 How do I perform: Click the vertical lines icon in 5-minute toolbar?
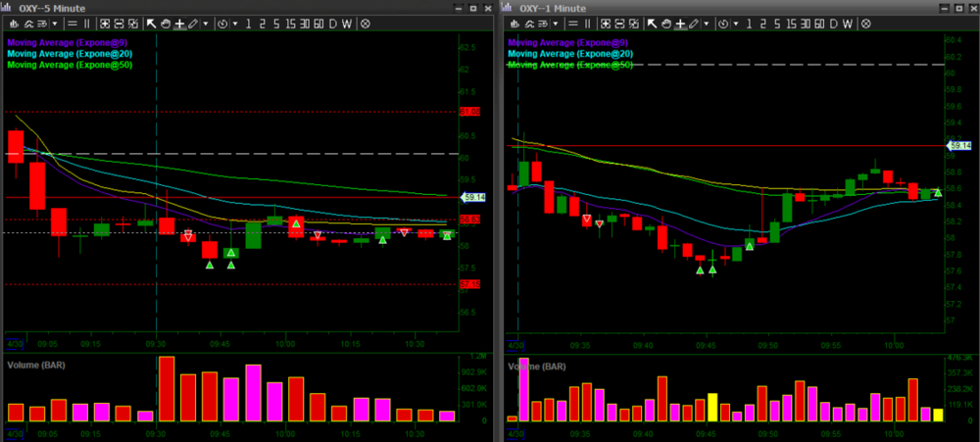(x=88, y=23)
